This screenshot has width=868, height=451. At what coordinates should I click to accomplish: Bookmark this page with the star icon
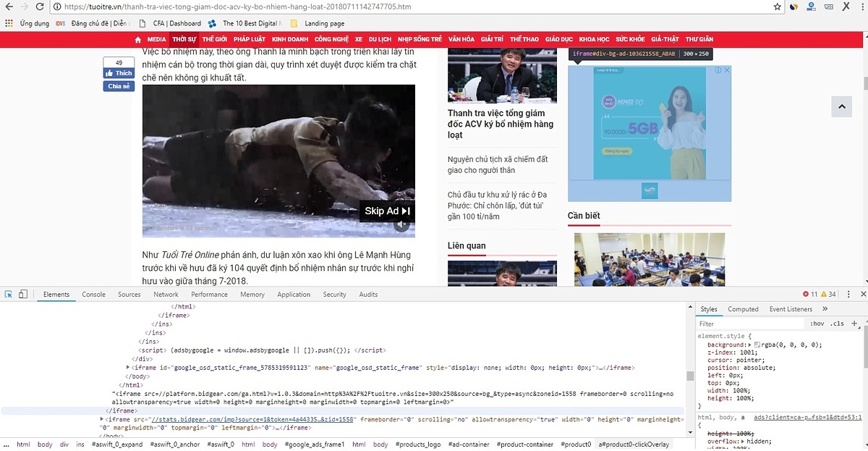[778, 7]
